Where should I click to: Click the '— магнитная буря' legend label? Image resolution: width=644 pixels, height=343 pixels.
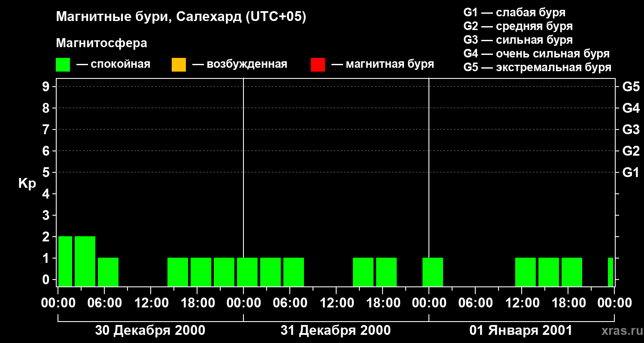(x=383, y=64)
